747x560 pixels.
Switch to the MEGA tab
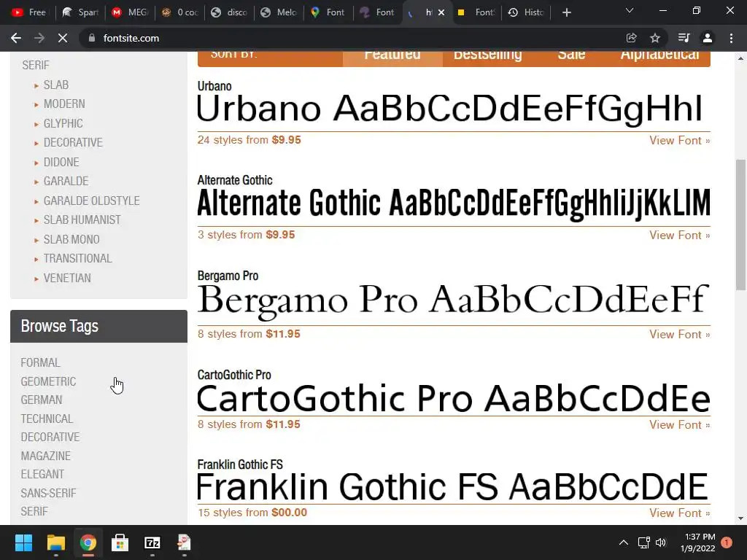pyautogui.click(x=130, y=13)
